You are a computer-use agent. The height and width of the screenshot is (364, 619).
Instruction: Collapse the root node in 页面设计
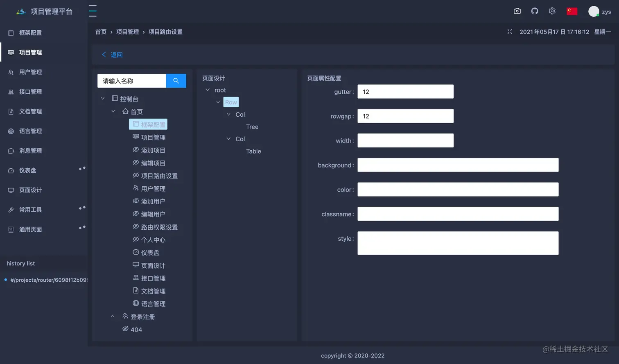tap(208, 90)
